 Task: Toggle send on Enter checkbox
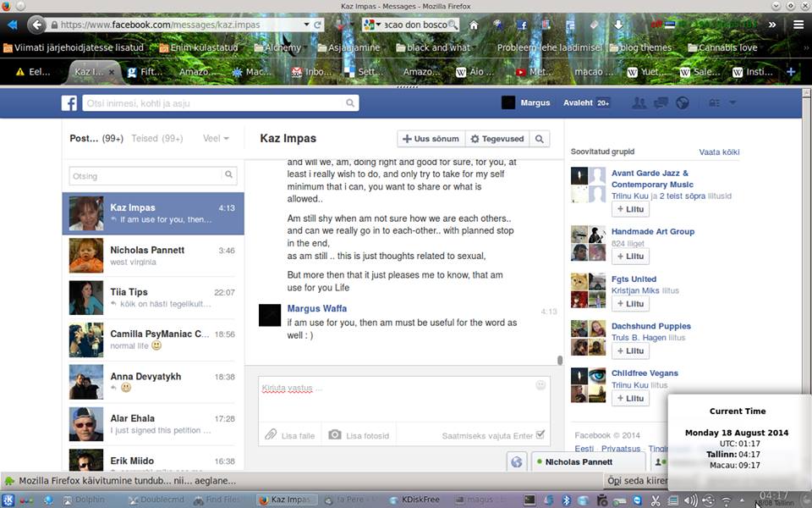pyautogui.click(x=540, y=434)
